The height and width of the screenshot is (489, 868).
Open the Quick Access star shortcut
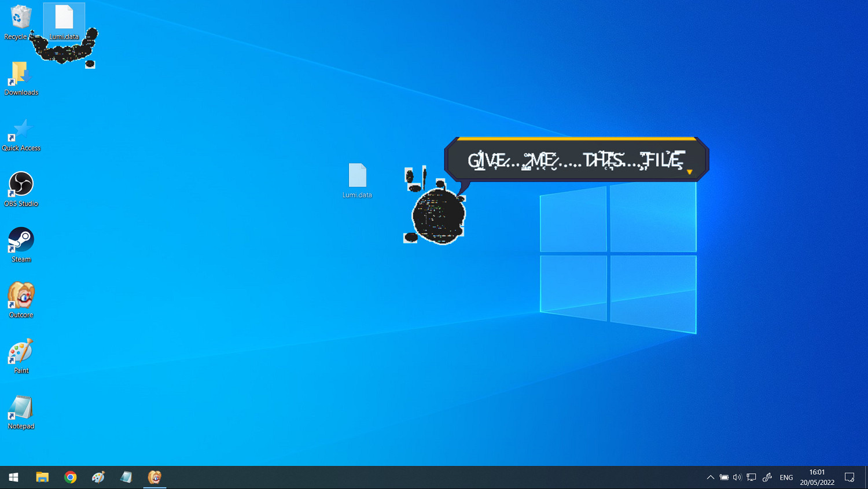click(x=21, y=131)
